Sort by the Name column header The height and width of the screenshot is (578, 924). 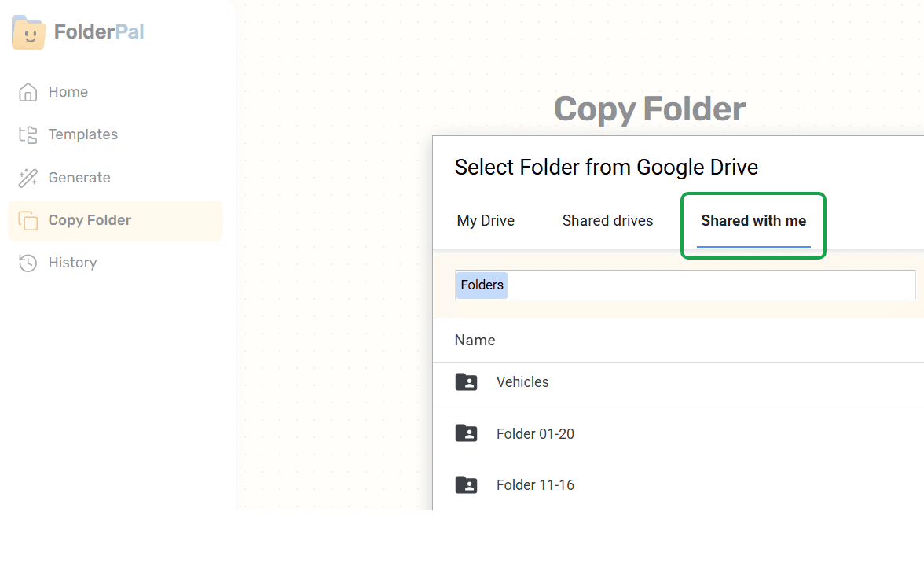pos(475,341)
